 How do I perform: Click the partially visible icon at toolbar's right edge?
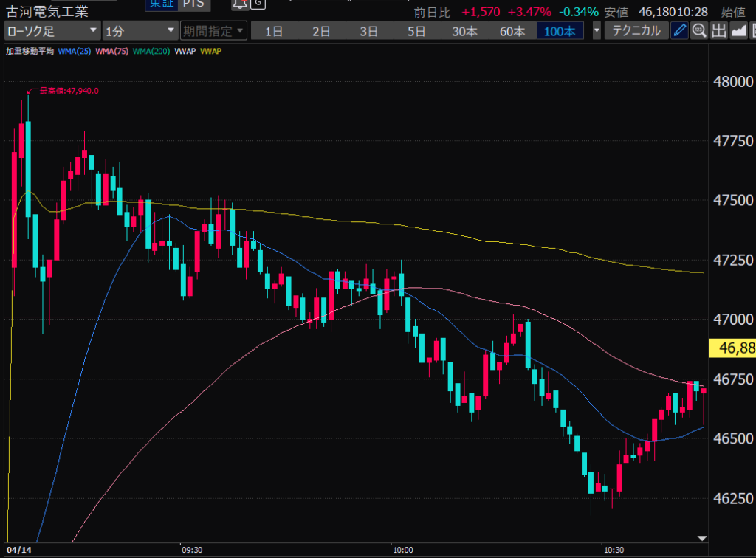point(752,30)
